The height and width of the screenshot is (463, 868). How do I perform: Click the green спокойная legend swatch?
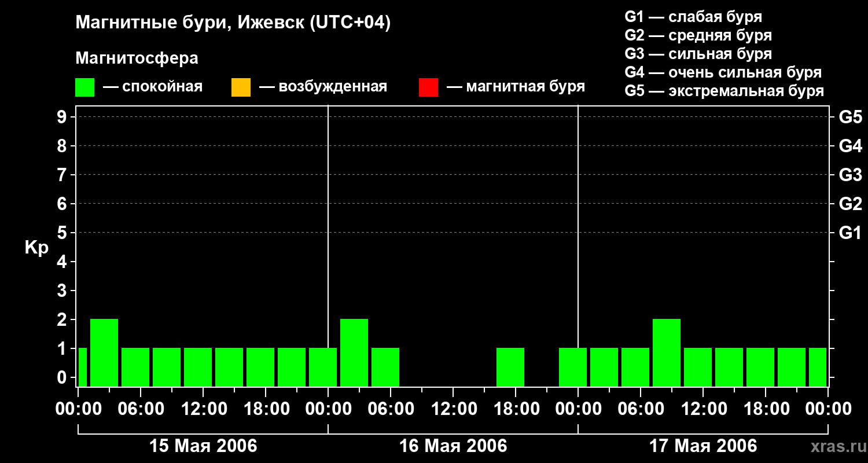click(x=85, y=87)
